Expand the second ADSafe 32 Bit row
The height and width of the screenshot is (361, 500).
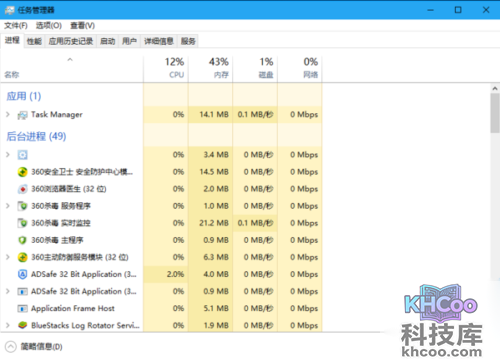click(x=8, y=291)
